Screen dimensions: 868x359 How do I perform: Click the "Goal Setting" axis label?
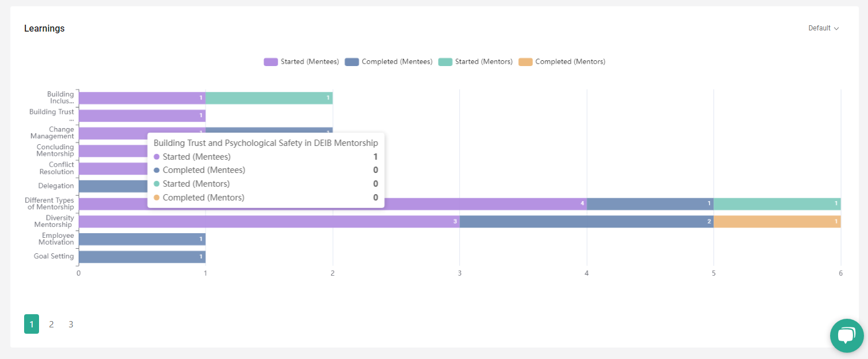coord(53,256)
